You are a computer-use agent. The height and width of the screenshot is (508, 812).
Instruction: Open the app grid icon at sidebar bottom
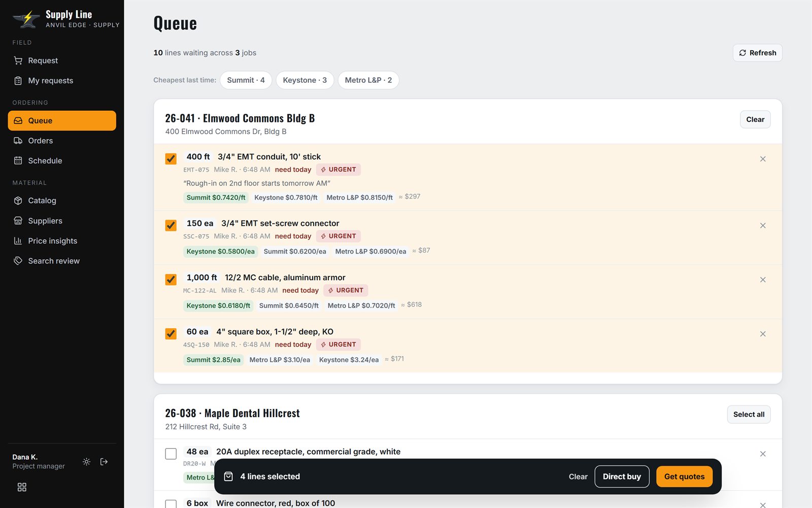click(x=22, y=487)
